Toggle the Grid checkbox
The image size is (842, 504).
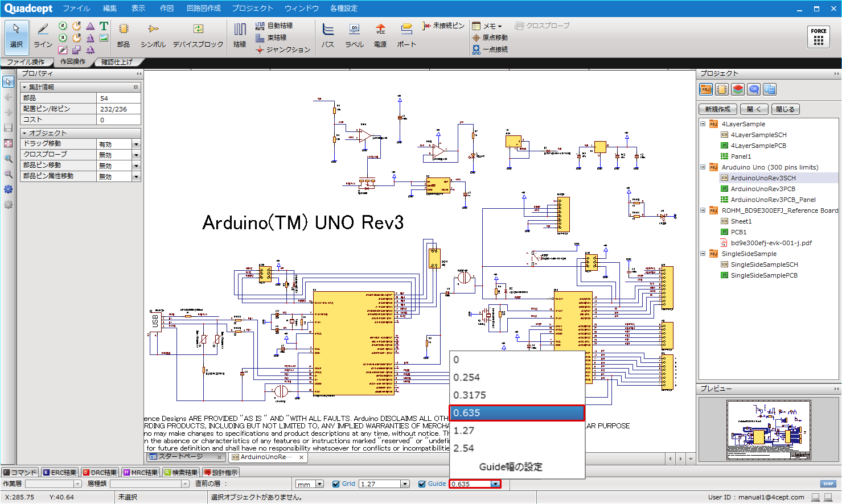pyautogui.click(x=336, y=484)
